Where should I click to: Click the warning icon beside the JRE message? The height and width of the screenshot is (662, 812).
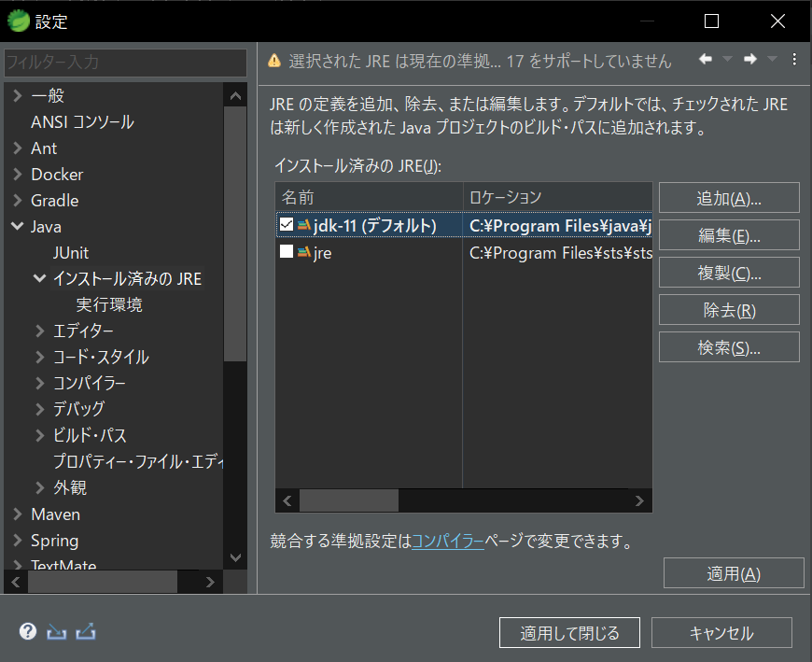tap(273, 58)
